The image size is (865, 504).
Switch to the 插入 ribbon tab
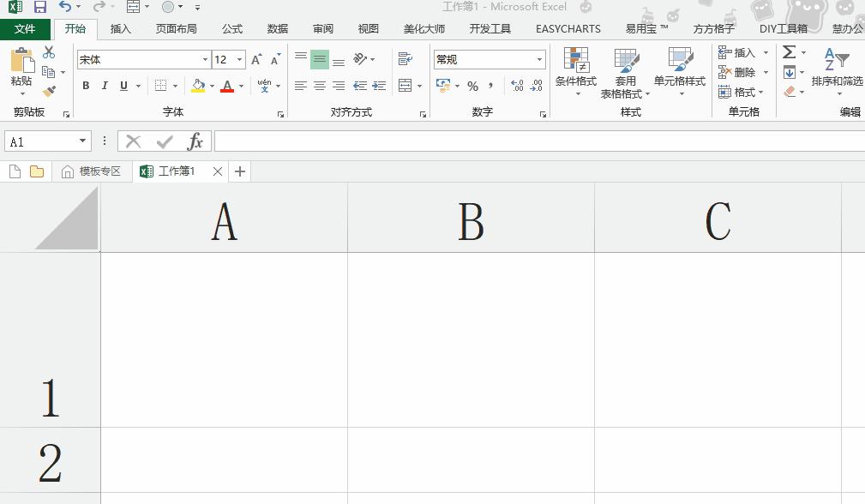(120, 28)
